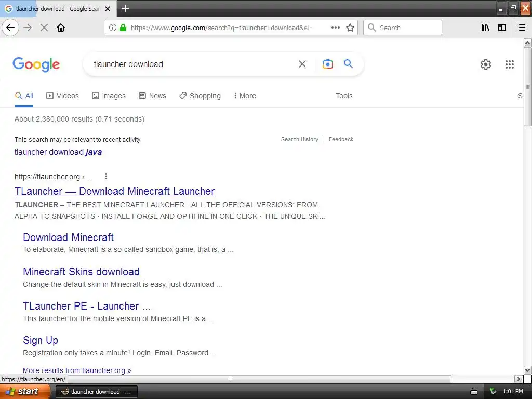Screen dimensions: 532x399
Task: Open the TLauncher PE - Launcher sitelink
Action: point(87,306)
